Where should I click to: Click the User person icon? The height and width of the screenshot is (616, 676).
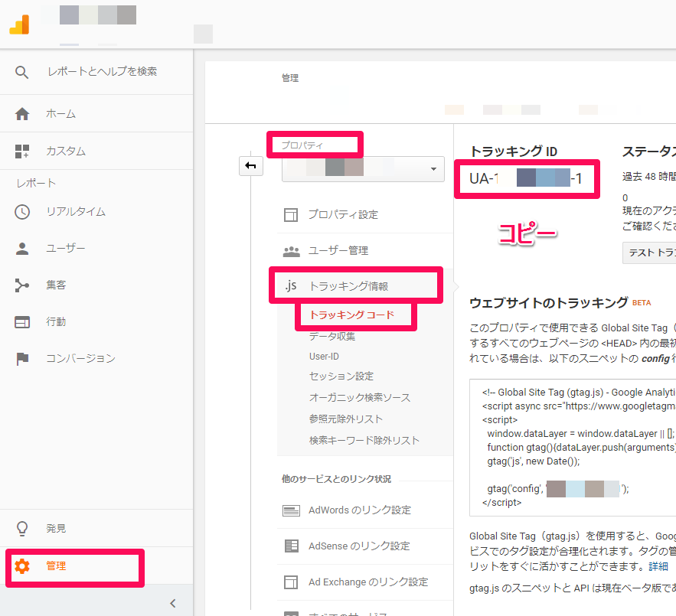point(22,248)
